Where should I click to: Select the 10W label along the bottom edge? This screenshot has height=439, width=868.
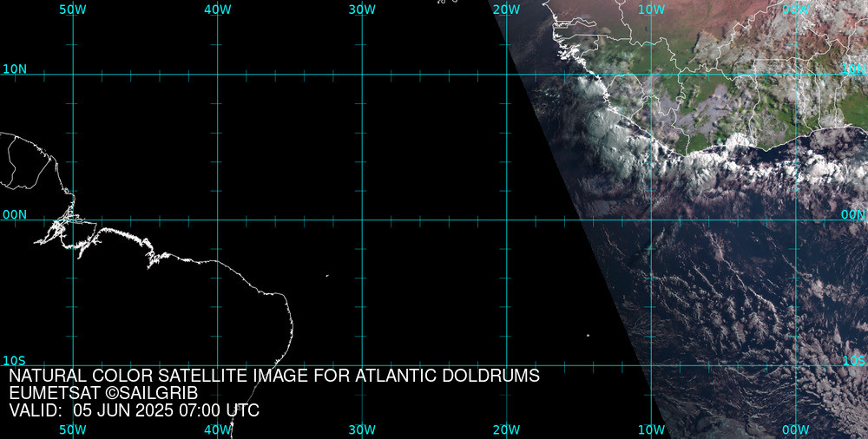[652, 429]
